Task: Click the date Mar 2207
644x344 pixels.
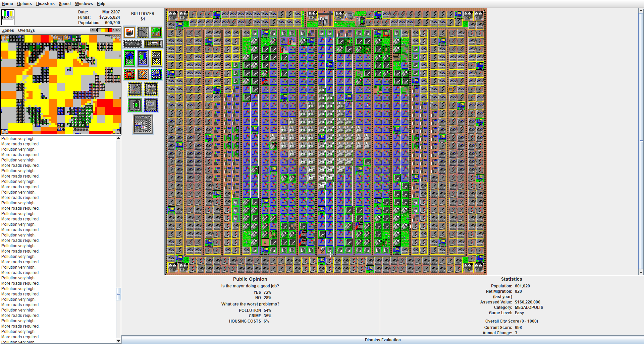Action: pos(111,12)
